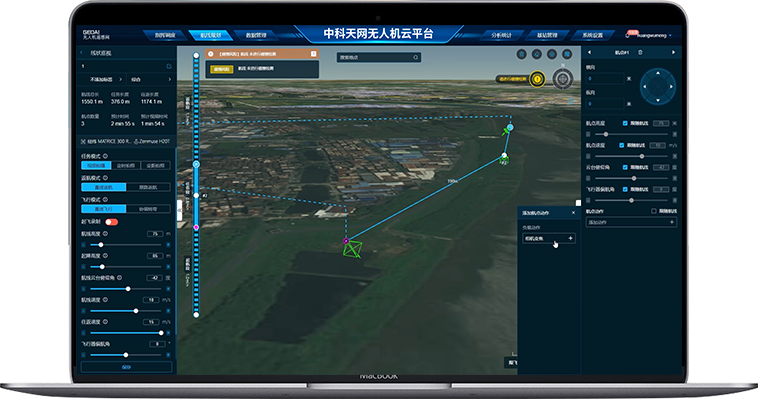This screenshot has height=399, width=758.
Task: Click the decrease icon of the 航线高度 slider
Action: coord(84,245)
